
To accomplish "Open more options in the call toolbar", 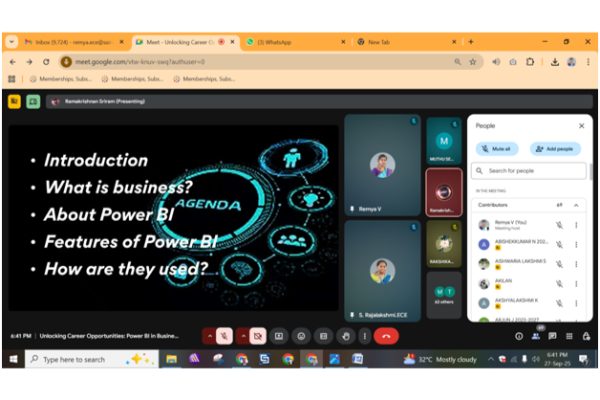I will pyautogui.click(x=364, y=336).
